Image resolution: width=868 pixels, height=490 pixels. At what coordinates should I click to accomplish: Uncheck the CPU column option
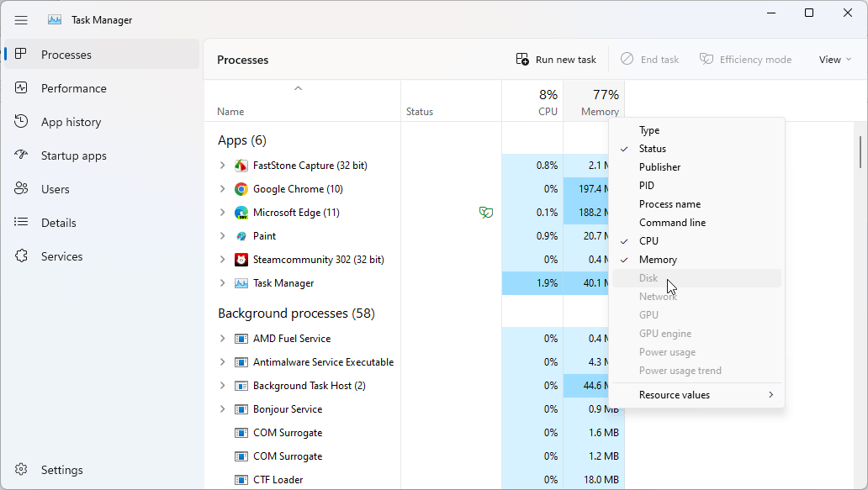tap(697, 241)
